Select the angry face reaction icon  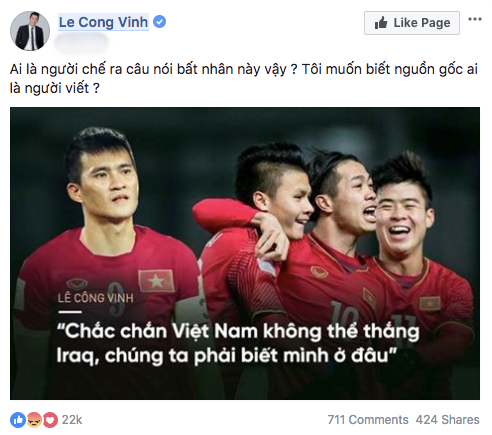(x=34, y=420)
